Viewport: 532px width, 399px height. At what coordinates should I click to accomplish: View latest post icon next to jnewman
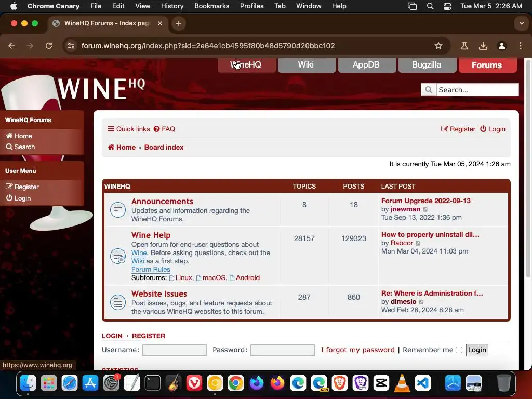coord(425,210)
